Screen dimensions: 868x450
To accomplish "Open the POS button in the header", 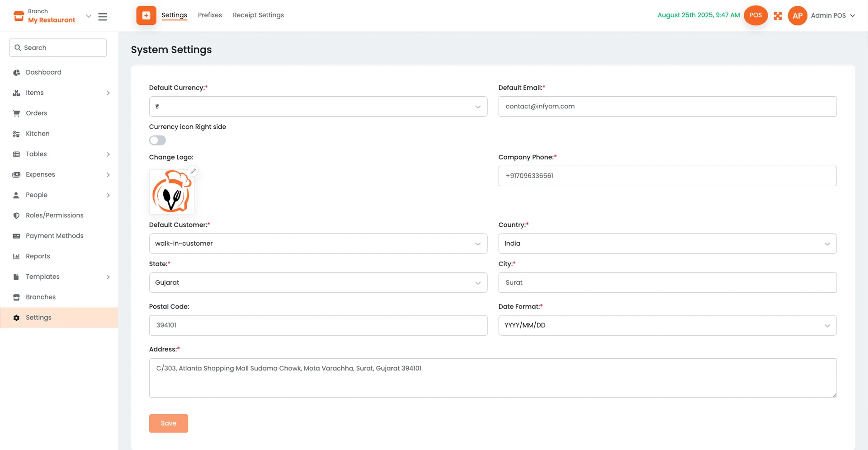I will click(x=755, y=15).
